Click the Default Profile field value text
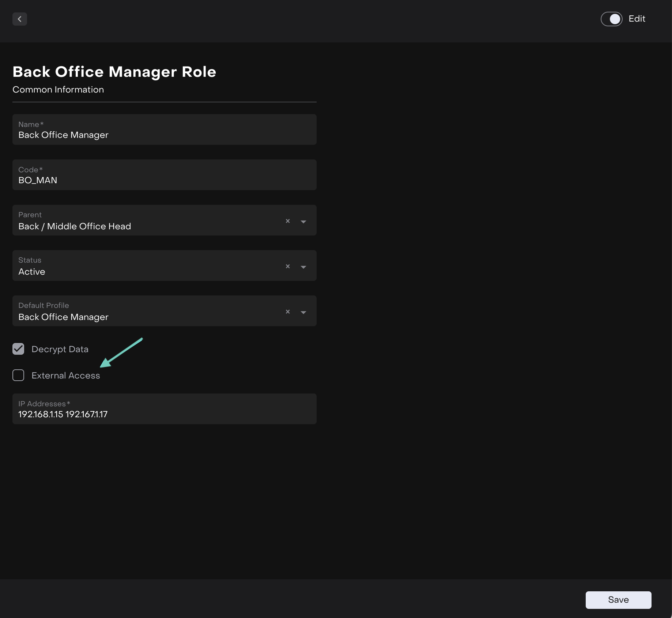 click(63, 317)
